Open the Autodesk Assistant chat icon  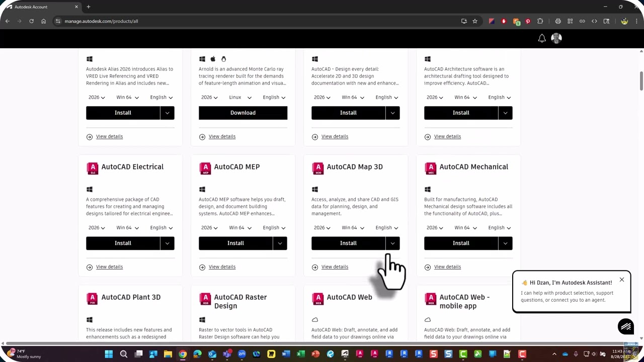(626, 327)
